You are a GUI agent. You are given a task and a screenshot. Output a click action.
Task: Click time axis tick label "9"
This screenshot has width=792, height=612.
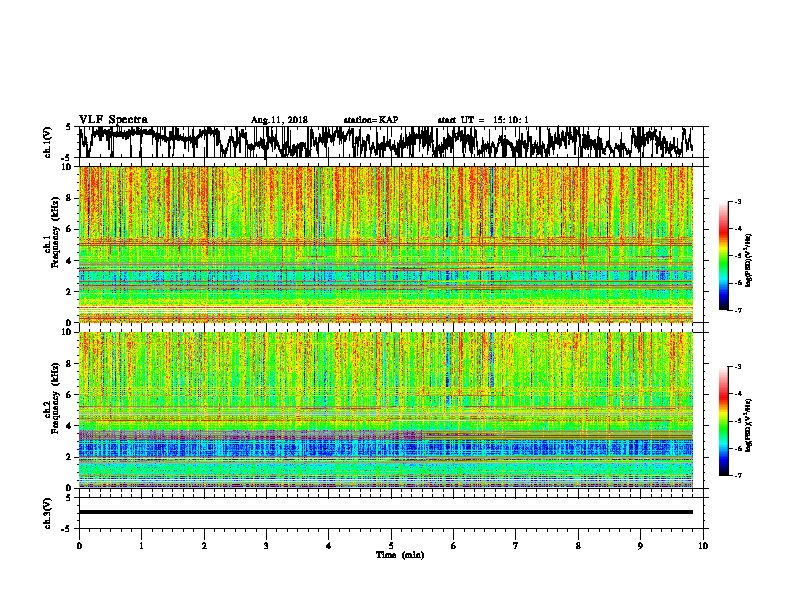(x=640, y=546)
